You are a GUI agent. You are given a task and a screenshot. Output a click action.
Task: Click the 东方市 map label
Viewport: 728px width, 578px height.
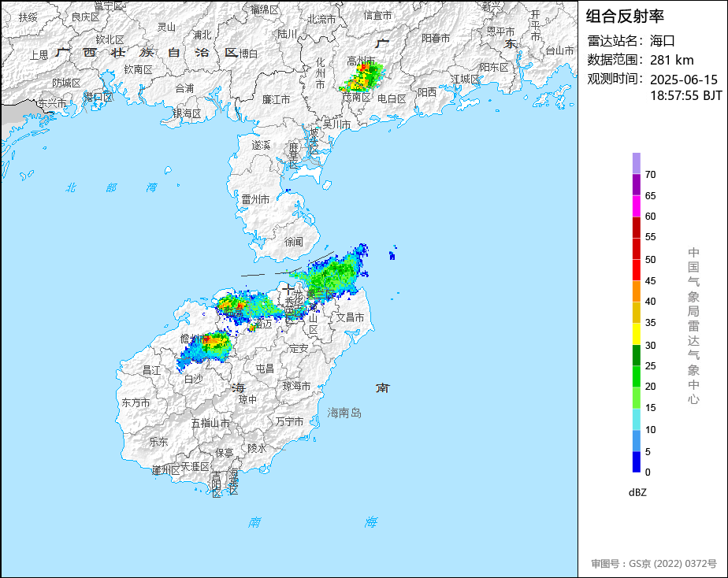[x=136, y=402]
